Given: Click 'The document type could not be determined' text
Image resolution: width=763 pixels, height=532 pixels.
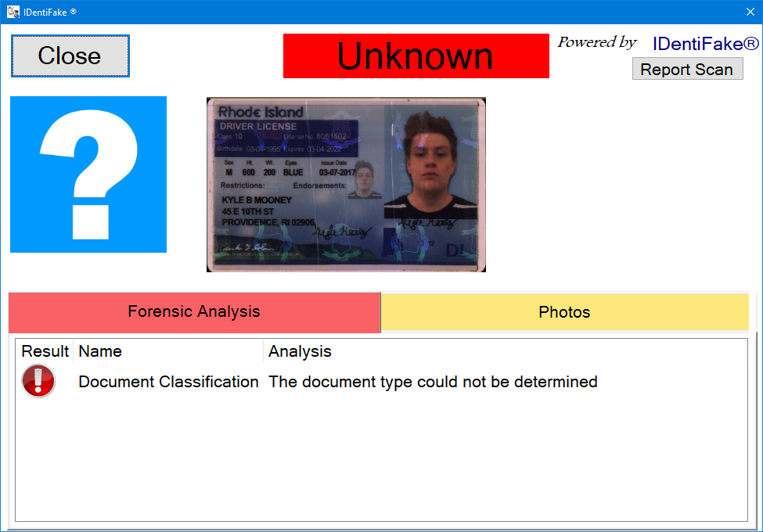Looking at the screenshot, I should pos(433,382).
